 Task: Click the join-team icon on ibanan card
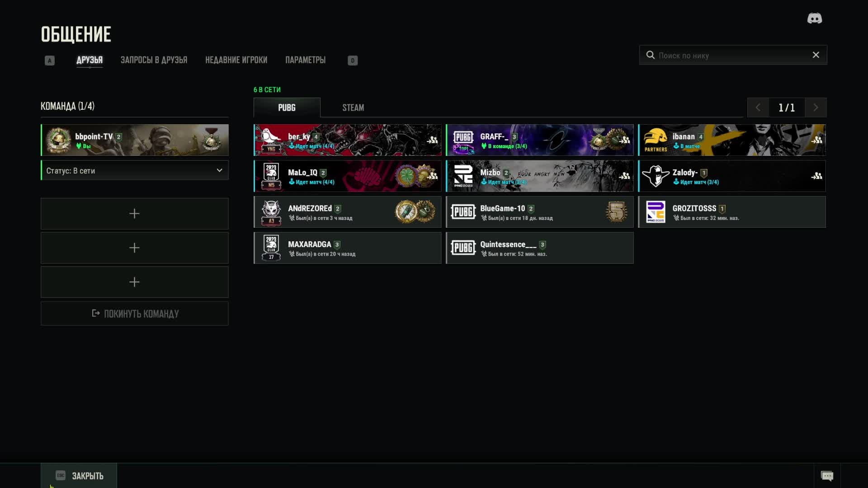pyautogui.click(x=816, y=140)
